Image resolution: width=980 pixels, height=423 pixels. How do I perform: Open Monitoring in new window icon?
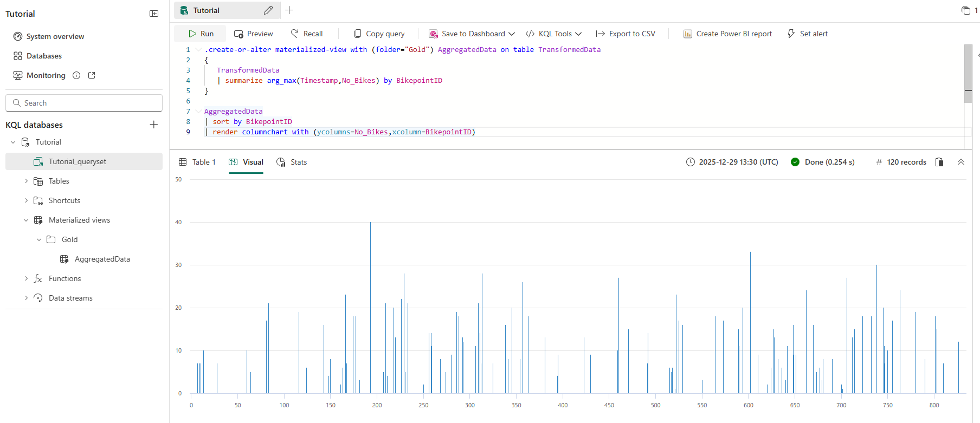pyautogui.click(x=92, y=75)
